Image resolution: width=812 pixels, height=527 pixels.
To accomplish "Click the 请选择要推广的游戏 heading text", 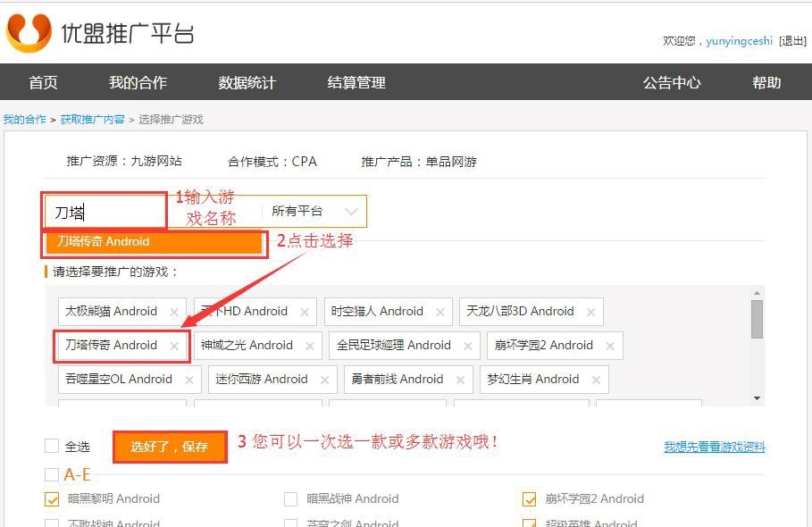I will (115, 272).
